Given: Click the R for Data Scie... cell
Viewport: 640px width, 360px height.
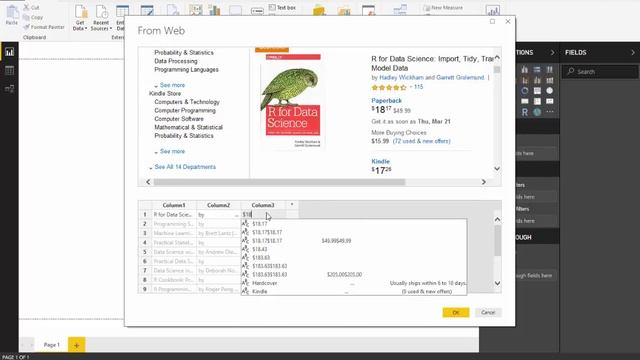Looking at the screenshot, I should pyautogui.click(x=174, y=214).
